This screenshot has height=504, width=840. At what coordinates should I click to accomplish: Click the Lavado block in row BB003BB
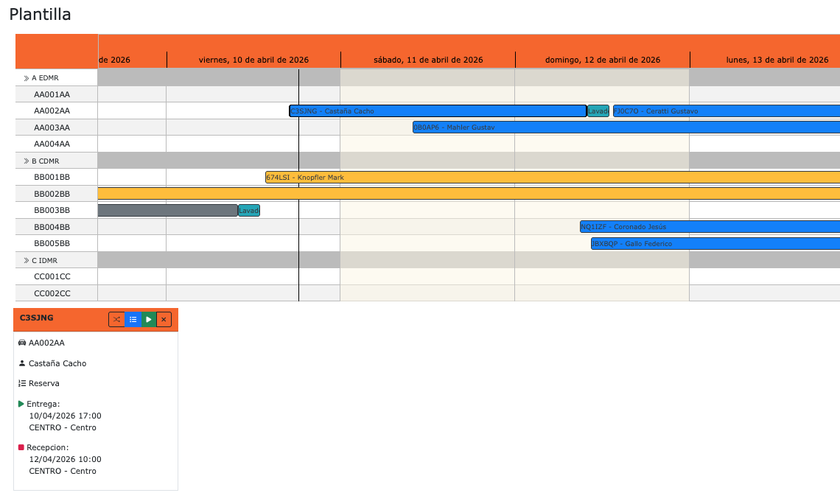click(248, 211)
